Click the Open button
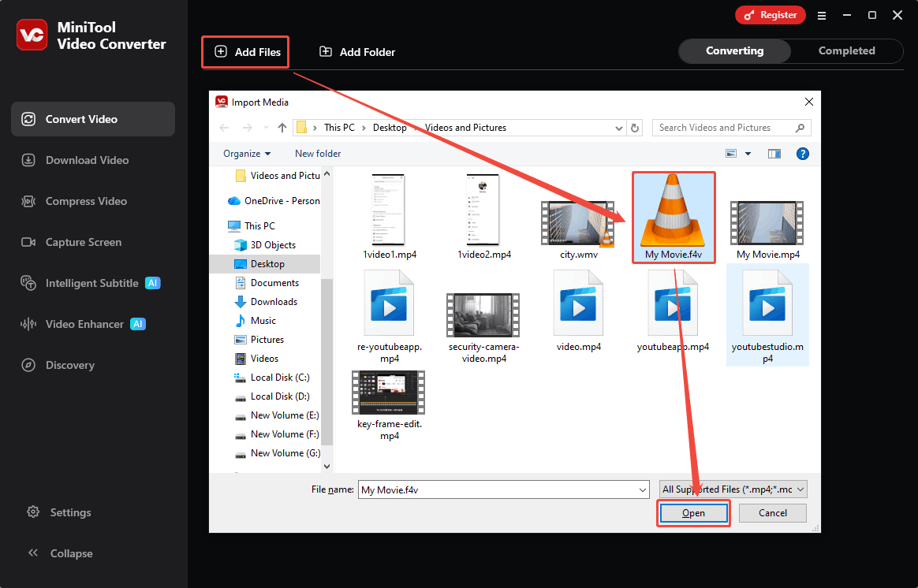The image size is (918, 588). 693,513
